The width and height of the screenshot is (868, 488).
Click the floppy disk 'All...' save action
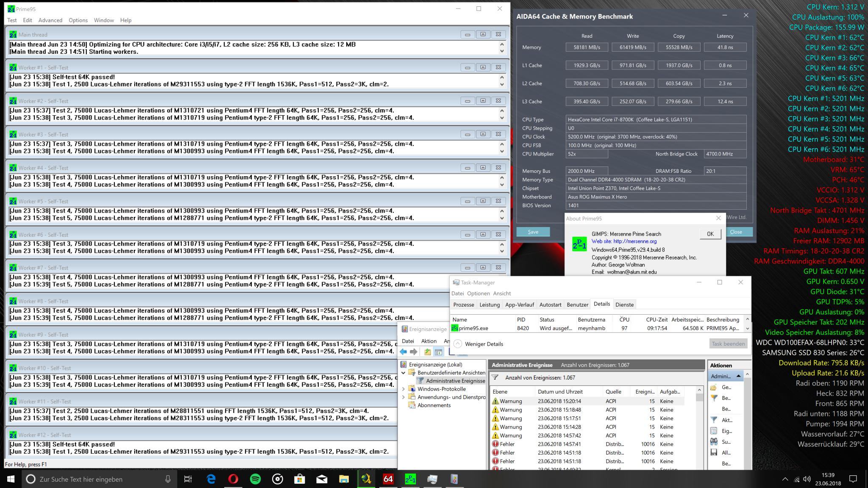point(714,452)
